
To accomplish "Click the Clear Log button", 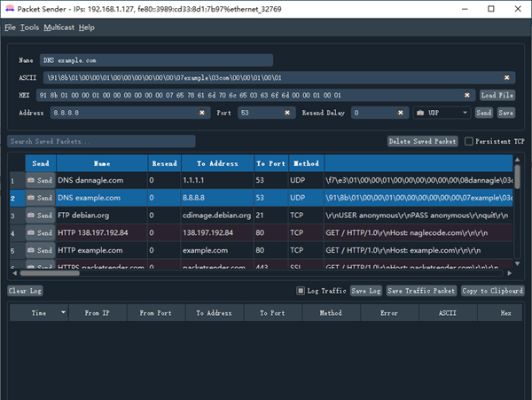I will (25, 291).
